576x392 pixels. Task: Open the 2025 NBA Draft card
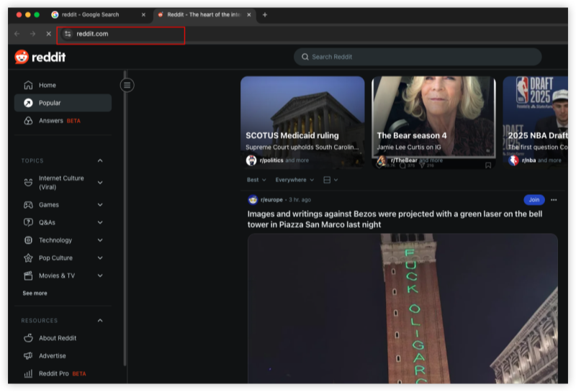point(536,122)
